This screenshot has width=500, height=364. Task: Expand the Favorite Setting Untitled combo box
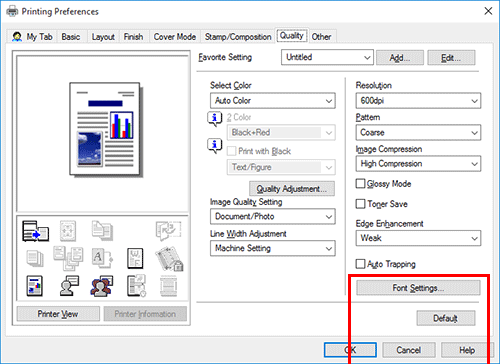point(327,57)
